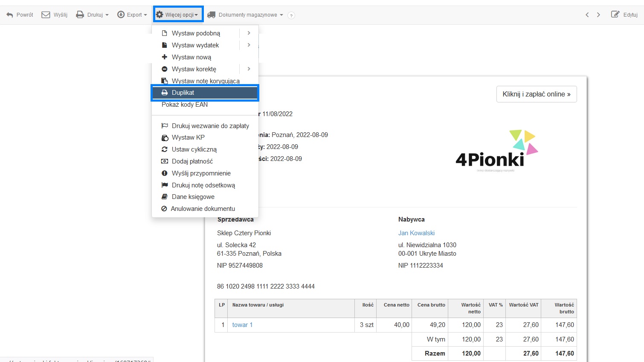The width and height of the screenshot is (644, 362).
Task: Expand the Wystaw podobną submenu arrow
Action: [x=249, y=33]
